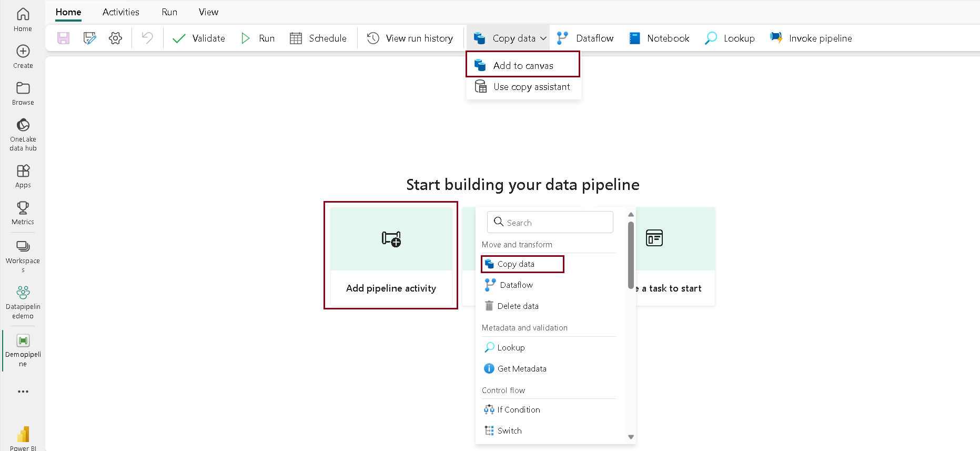Choose Get Metadata activity
The height and width of the screenshot is (451, 980).
(515, 368)
